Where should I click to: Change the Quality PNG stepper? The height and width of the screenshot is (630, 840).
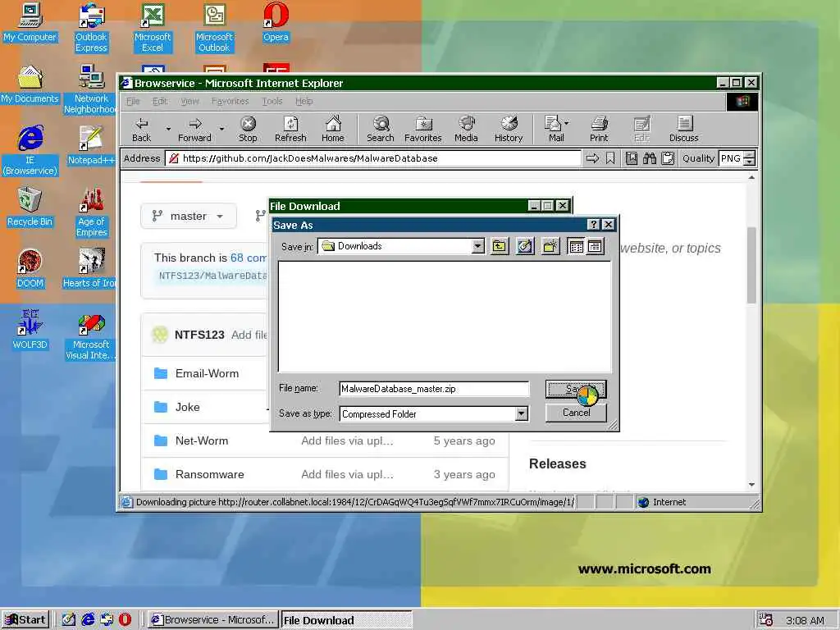point(750,158)
